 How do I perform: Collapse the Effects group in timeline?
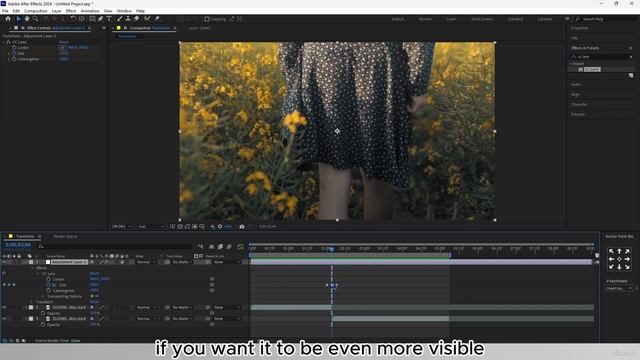pos(33,268)
